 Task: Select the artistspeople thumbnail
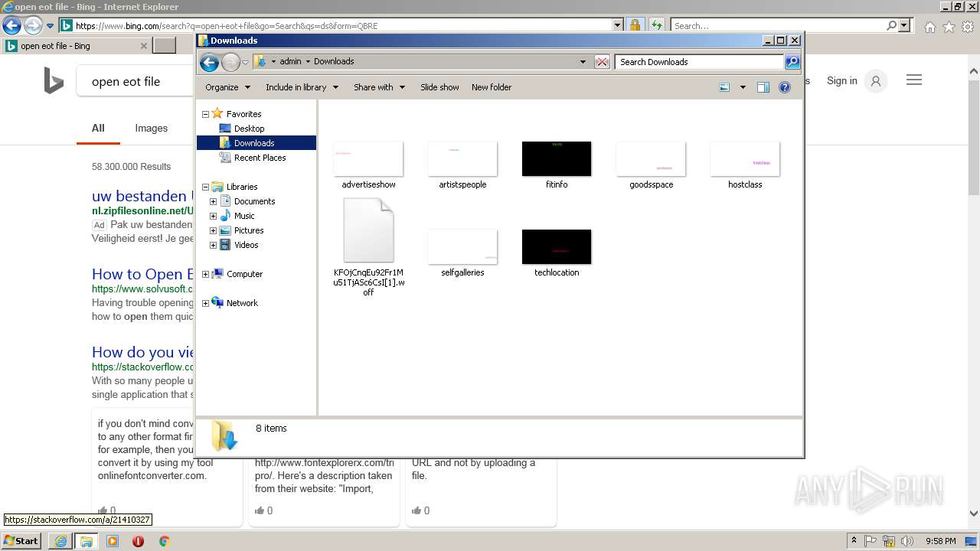click(462, 158)
